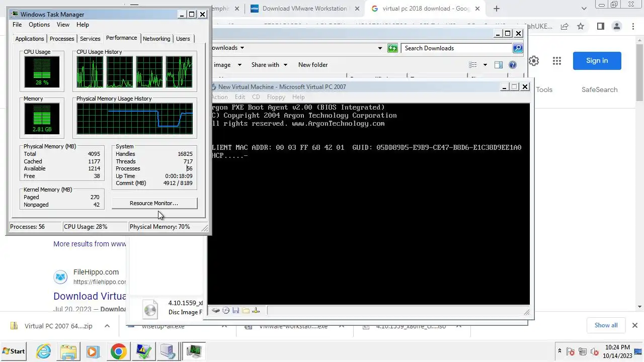The height and width of the screenshot is (362, 644).
Task: Click the CD drive icon in Virtual PC status bar
Action: tap(226, 310)
